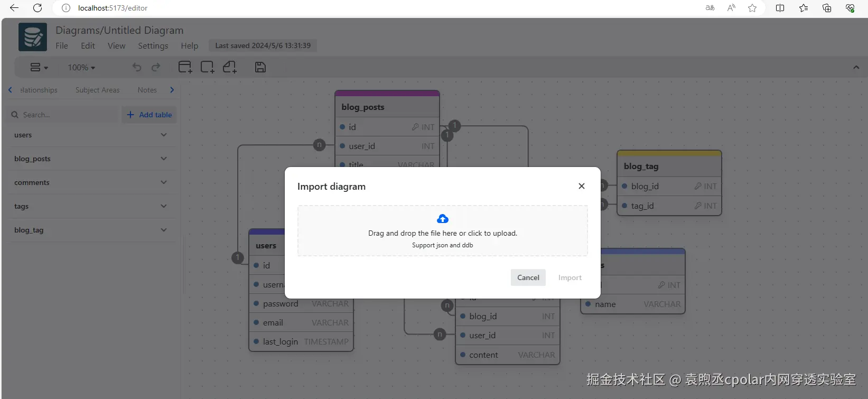Expand the users table entry
This screenshot has width=868, height=399.
click(x=164, y=135)
